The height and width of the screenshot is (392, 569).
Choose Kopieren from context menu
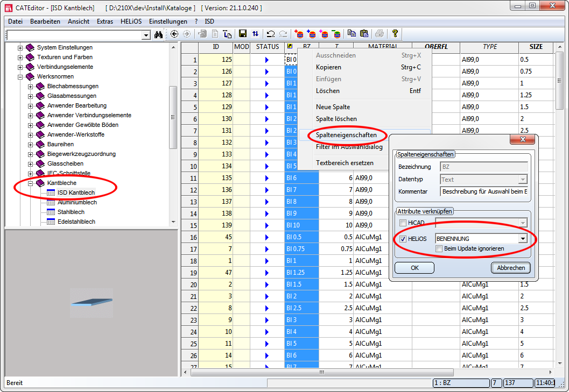click(x=364, y=67)
